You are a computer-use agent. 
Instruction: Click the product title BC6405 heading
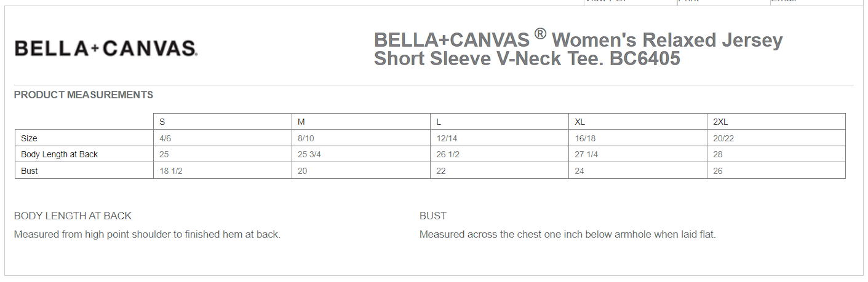coord(578,49)
